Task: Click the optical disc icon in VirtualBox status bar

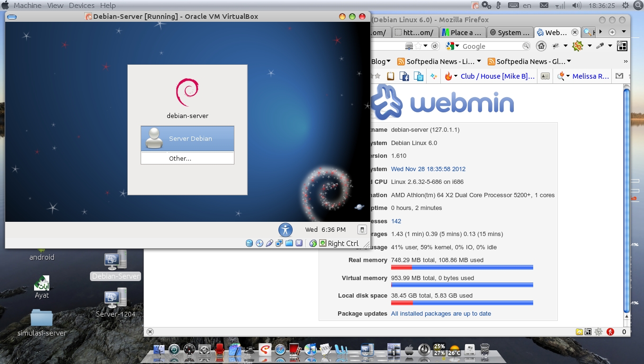Action: point(259,243)
